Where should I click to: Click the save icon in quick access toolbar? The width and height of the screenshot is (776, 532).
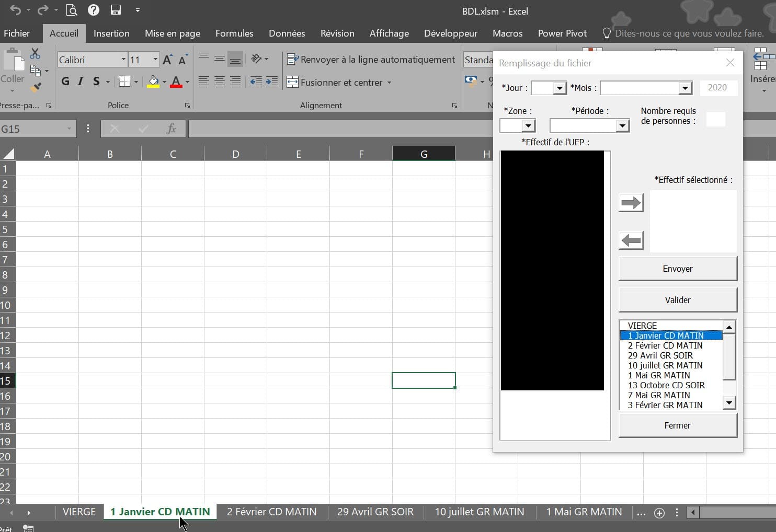116,10
